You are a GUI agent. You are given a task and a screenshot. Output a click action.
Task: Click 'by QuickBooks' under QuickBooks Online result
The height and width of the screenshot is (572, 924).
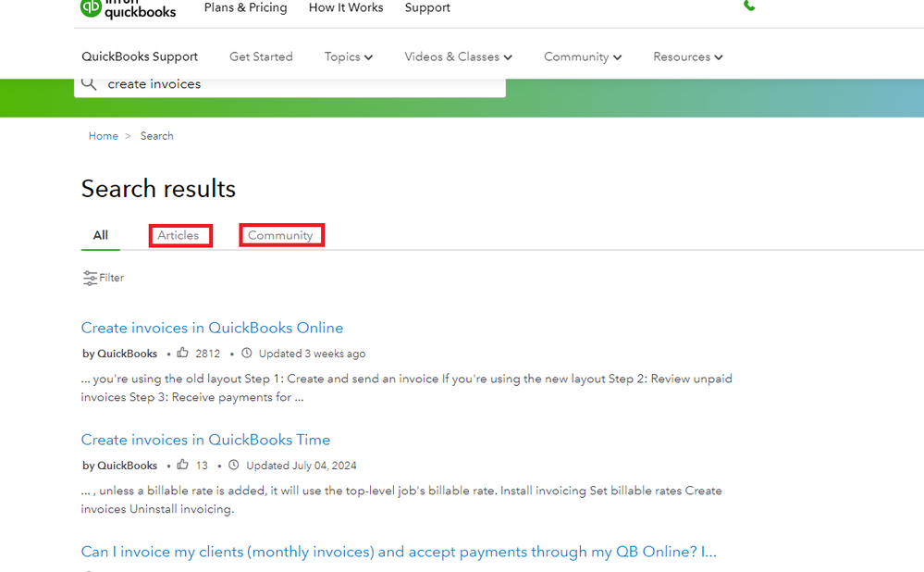(119, 354)
